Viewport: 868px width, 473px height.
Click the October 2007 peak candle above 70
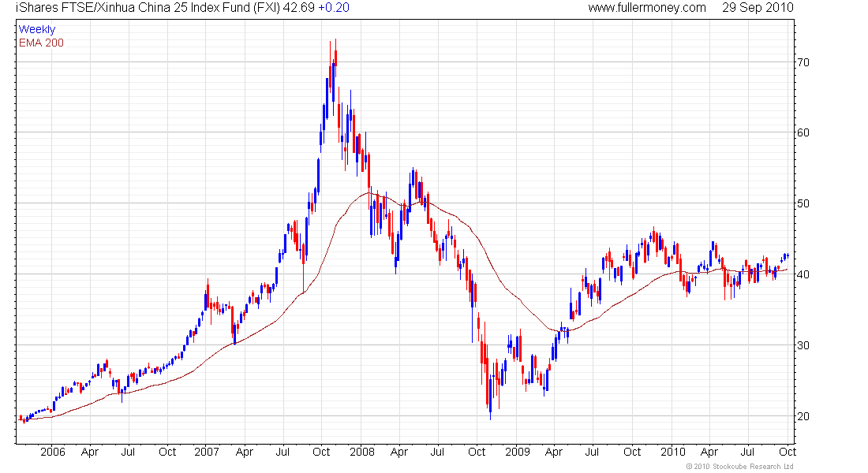point(335,57)
